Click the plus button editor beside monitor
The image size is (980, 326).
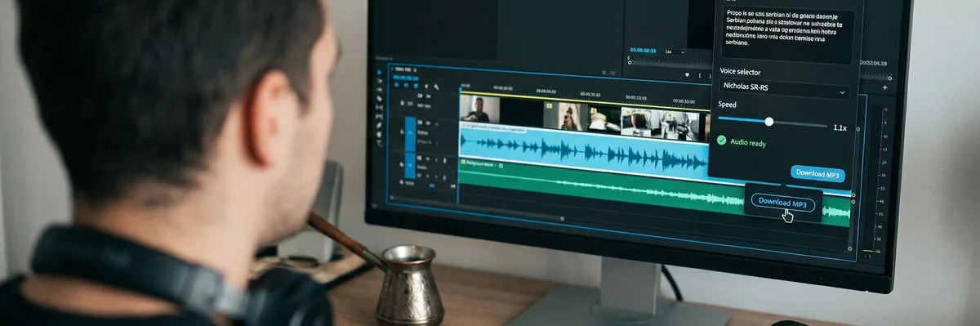click(x=884, y=87)
